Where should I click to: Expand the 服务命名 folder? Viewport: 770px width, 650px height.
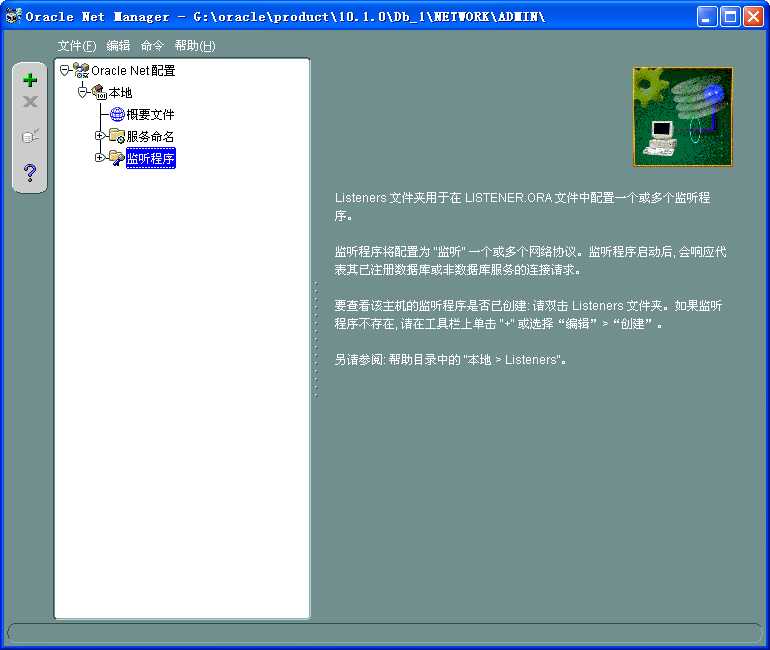pyautogui.click(x=99, y=135)
